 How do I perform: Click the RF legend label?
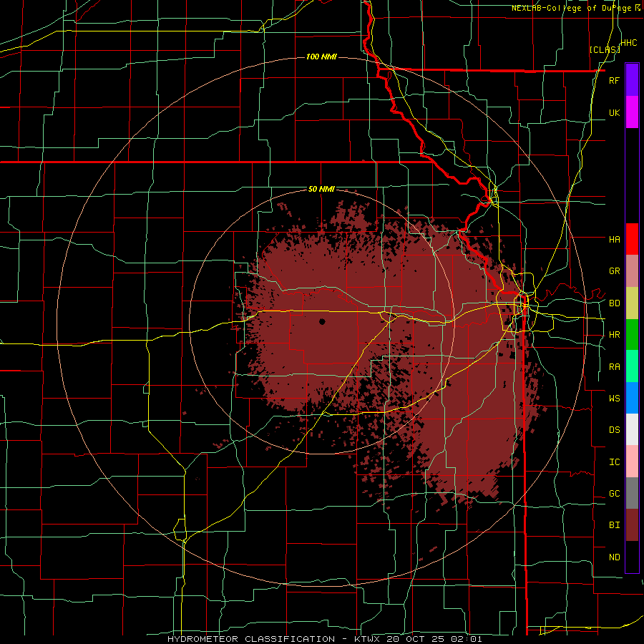tap(614, 80)
